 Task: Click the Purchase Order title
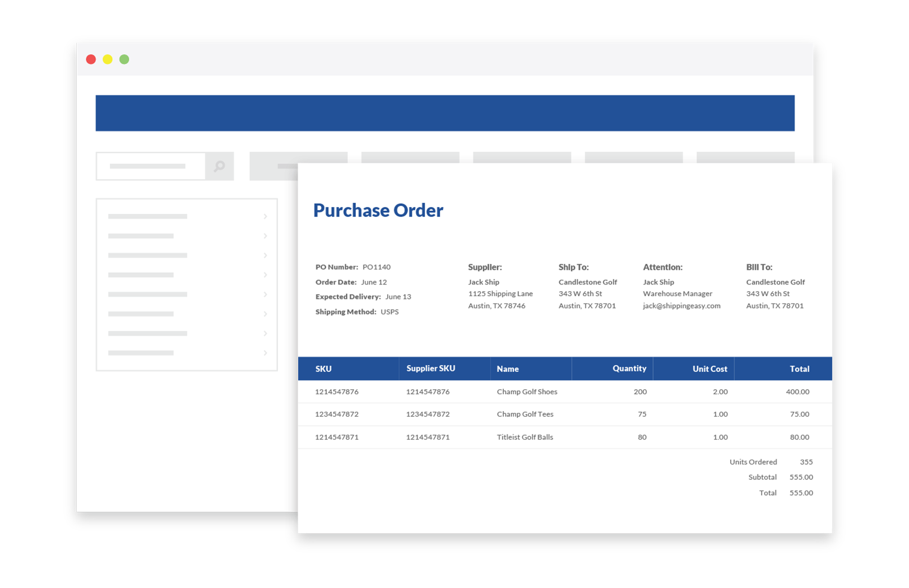(378, 210)
